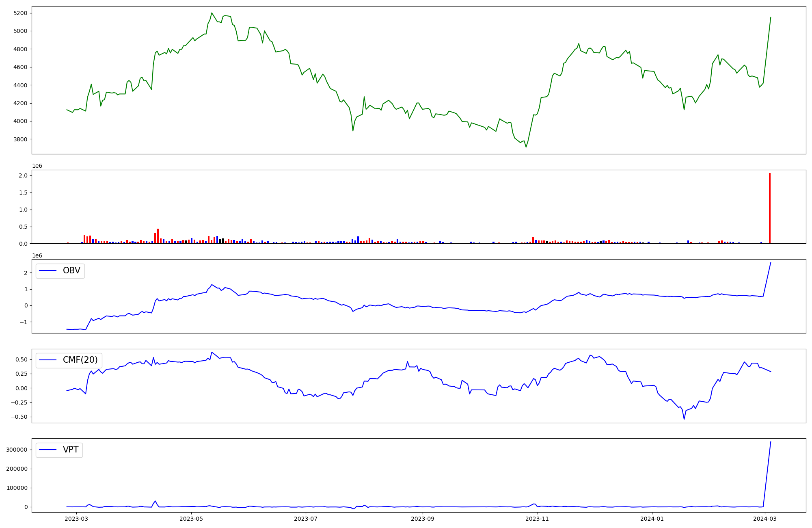Image resolution: width=812 pixels, height=528 pixels.
Task: Click the 0.50 CMF axis tick label
Action: 21,359
